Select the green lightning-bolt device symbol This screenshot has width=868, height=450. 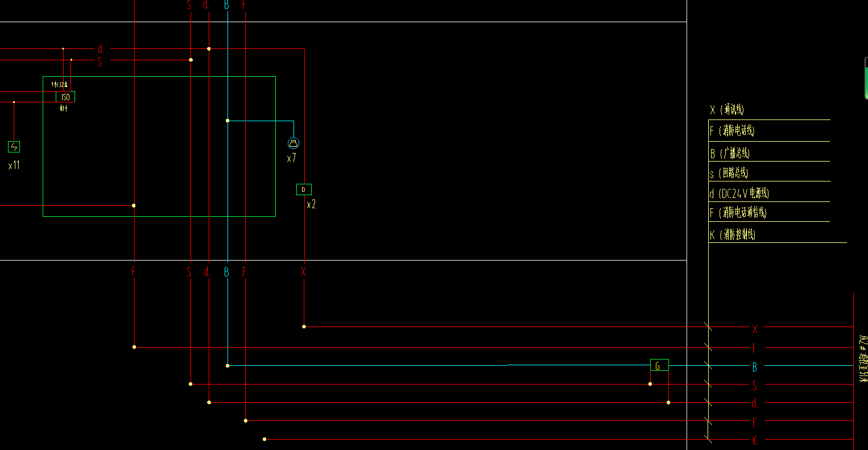click(14, 147)
